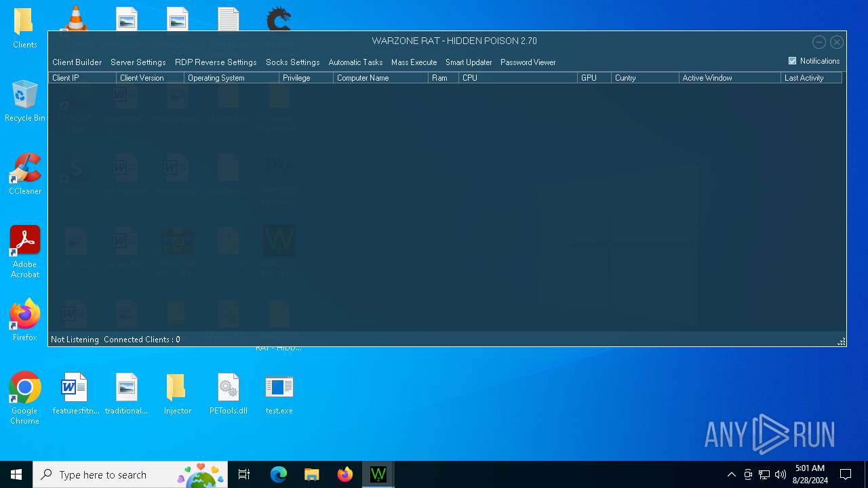The image size is (868, 488).
Task: Click the Warzone RAT taskbar button
Action: [378, 474]
